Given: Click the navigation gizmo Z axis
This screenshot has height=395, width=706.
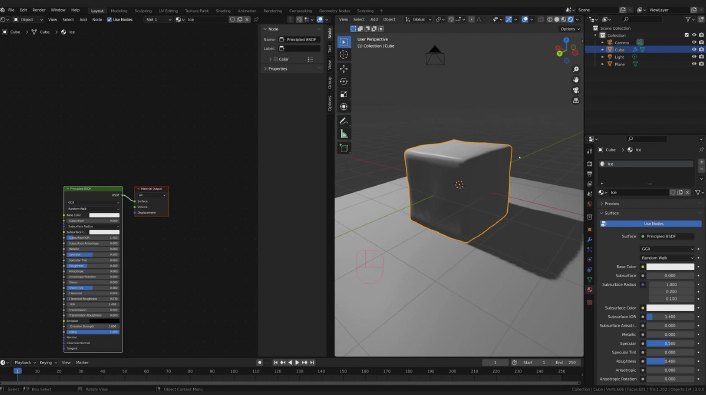Looking at the screenshot, I should click(x=566, y=41).
